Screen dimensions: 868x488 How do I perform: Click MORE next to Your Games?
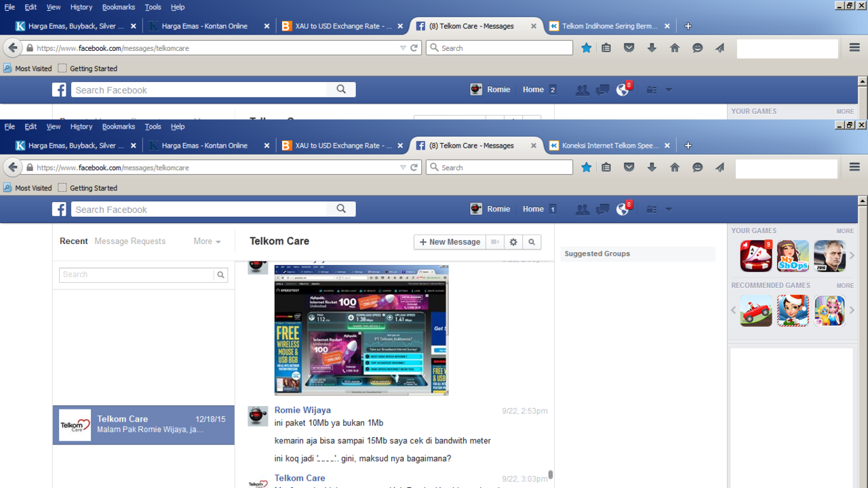pos(845,231)
